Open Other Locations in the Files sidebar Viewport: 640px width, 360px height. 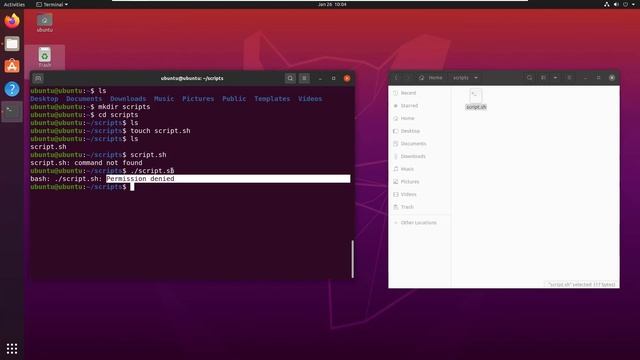pos(420,223)
